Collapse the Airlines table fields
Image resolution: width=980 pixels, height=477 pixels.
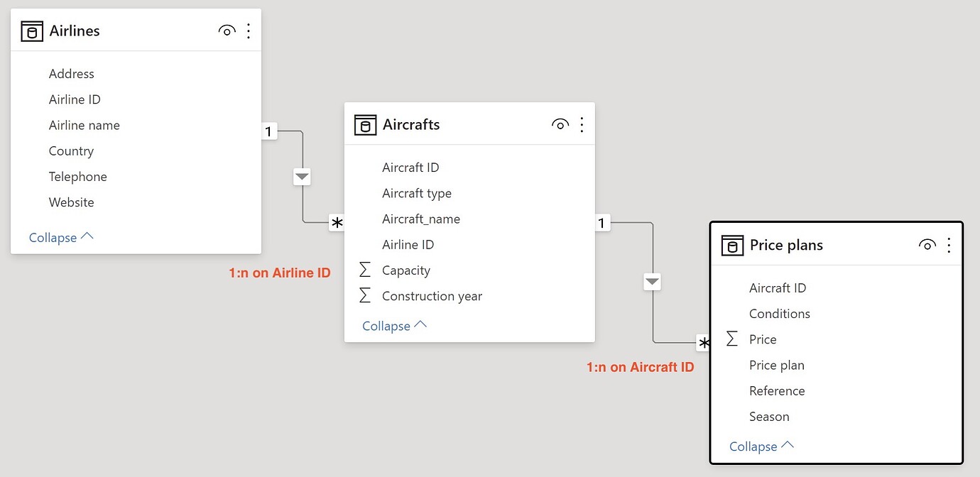click(61, 237)
